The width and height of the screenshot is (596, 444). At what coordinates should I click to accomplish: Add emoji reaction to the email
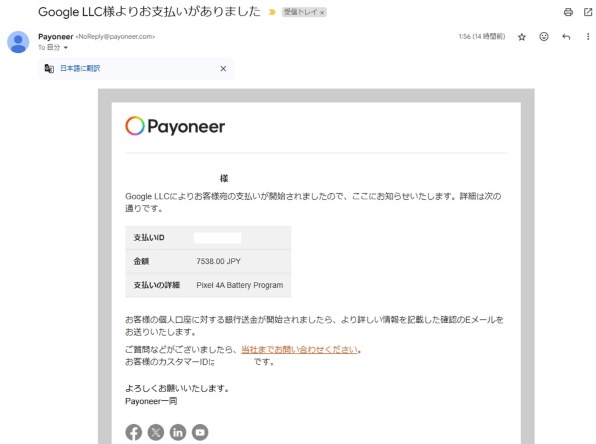click(x=544, y=36)
